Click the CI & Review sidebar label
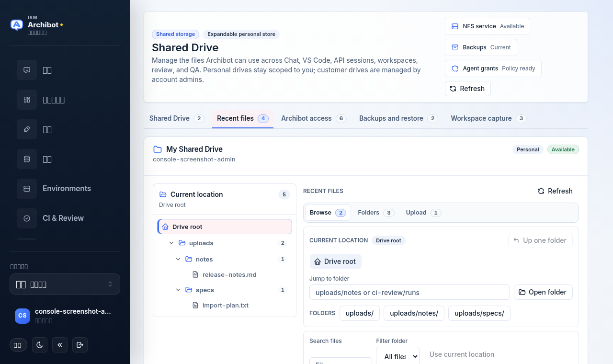613x364 pixels. [x=63, y=218]
